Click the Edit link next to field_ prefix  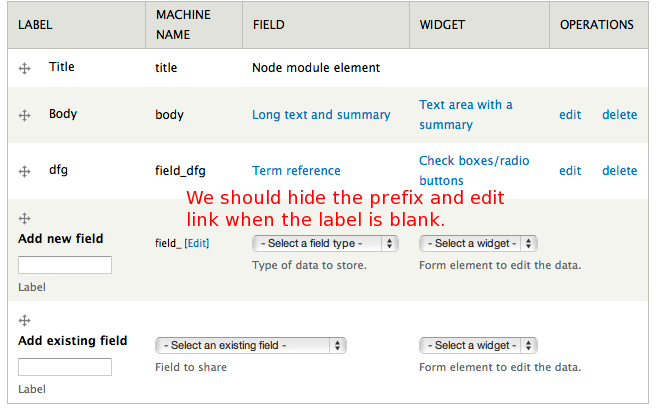(197, 243)
